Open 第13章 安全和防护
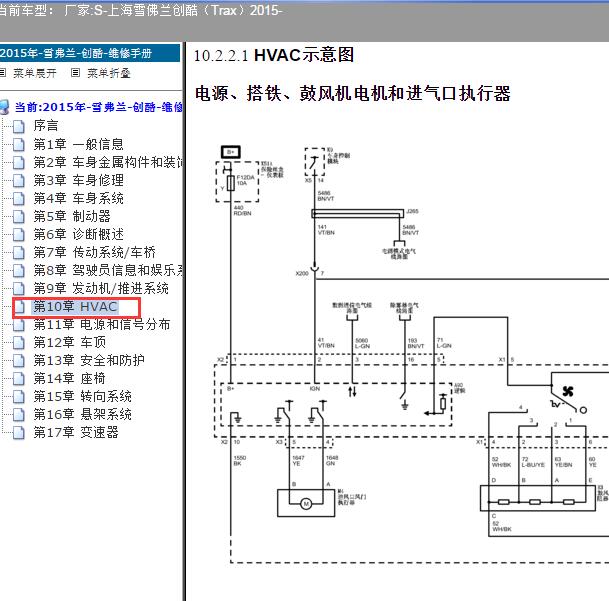 coord(89,360)
